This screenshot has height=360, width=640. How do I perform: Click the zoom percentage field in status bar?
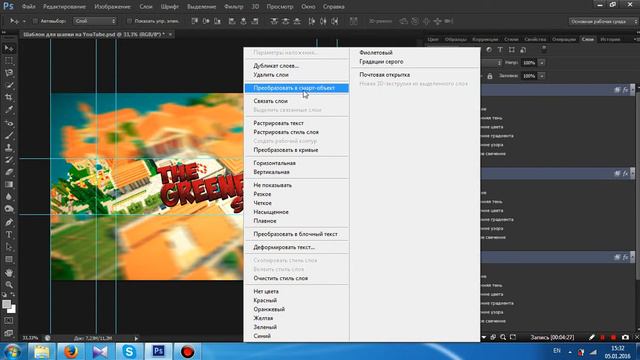[30, 338]
